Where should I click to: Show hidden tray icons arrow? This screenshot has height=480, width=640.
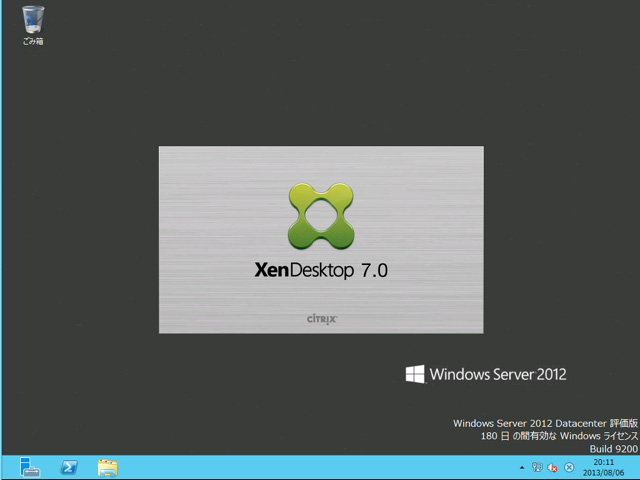tap(522, 468)
